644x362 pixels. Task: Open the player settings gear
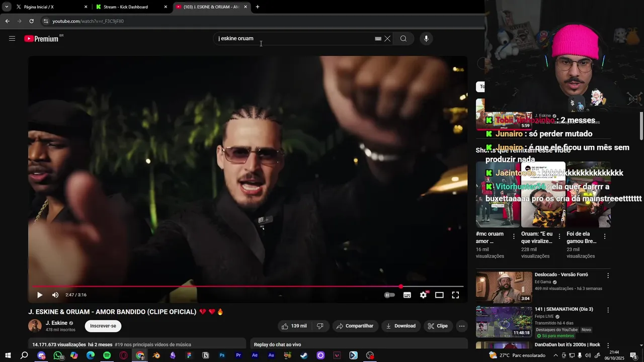pyautogui.click(x=423, y=295)
